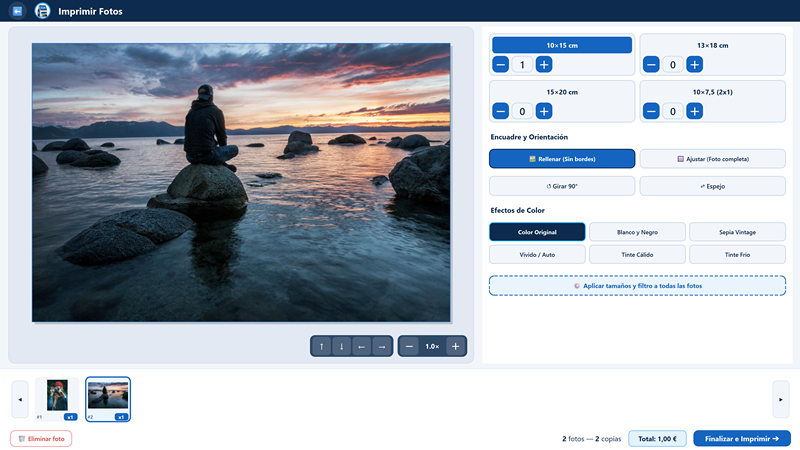The height and width of the screenshot is (450, 800).
Task: Apply the Tinte Cálido effect
Action: [x=637, y=255]
